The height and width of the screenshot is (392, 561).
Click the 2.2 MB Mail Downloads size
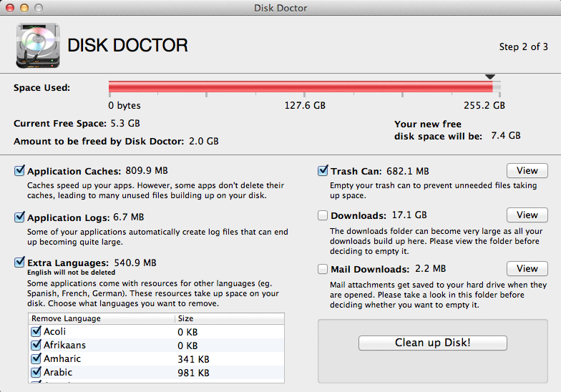pos(431,269)
